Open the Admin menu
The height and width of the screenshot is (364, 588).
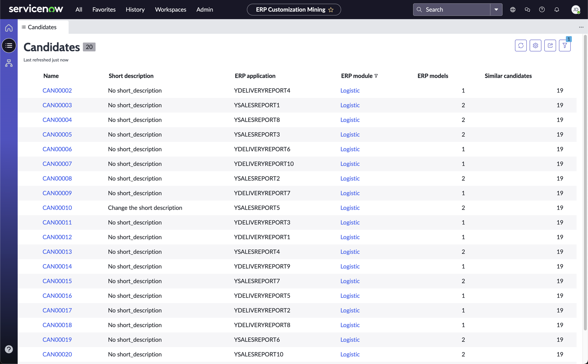coord(205,9)
